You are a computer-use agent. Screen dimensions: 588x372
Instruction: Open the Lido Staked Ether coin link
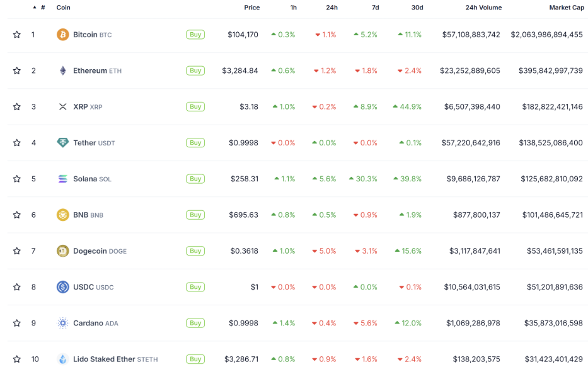[104, 359]
